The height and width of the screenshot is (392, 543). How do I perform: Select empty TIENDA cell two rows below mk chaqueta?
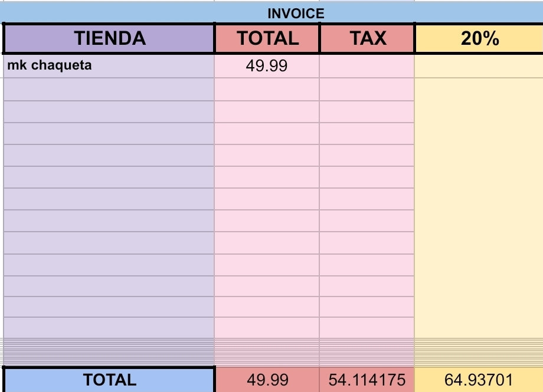point(109,111)
